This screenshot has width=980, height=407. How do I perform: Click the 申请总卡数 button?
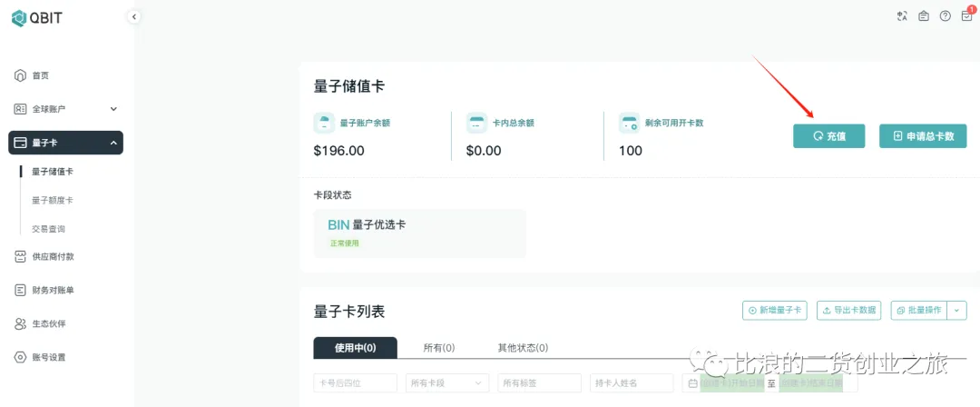[x=923, y=136]
